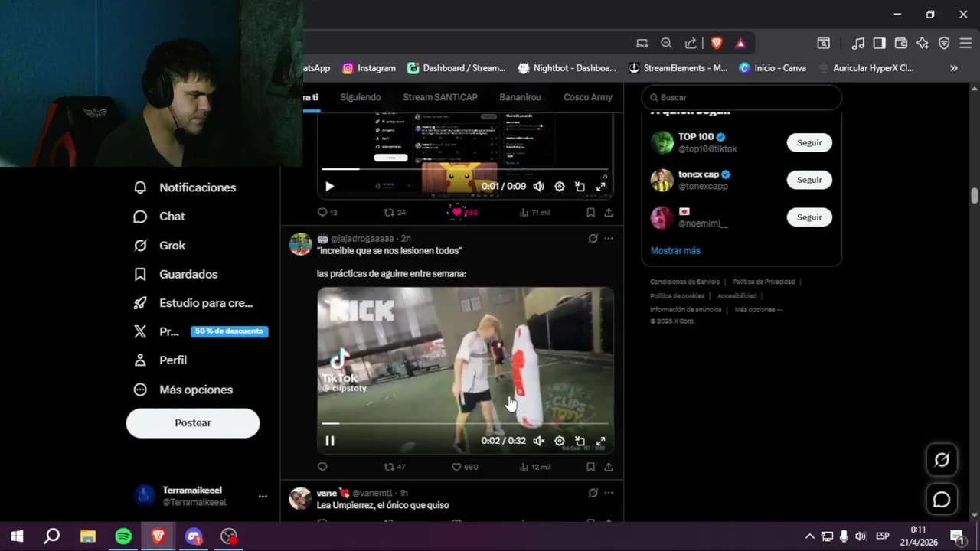Screen dimensions: 980x551
Task: Open Política de Privacidad link
Action: (x=763, y=282)
